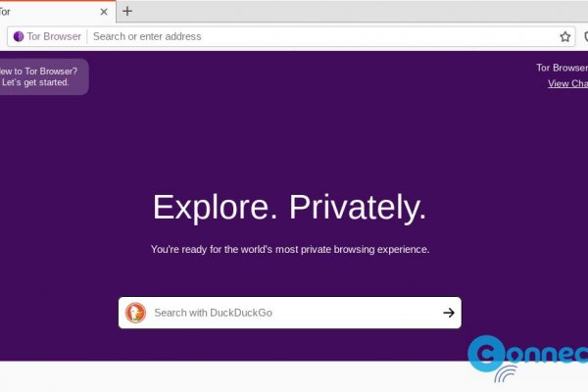Image resolution: width=588 pixels, height=392 pixels.
Task: Open the View Changelog link
Action: (x=567, y=83)
